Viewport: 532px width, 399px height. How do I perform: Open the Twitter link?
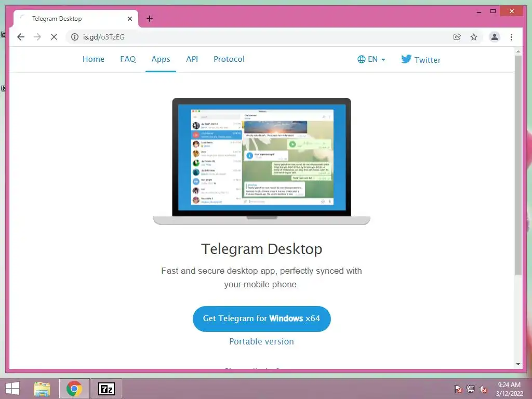coord(421,60)
